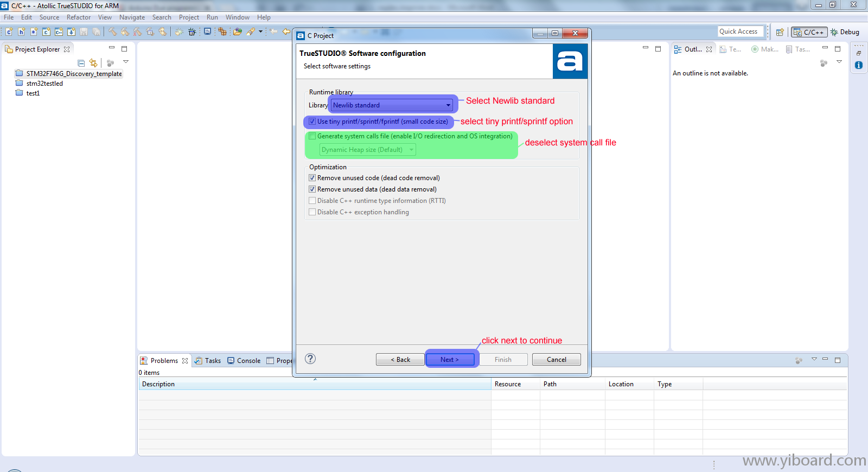Click the open folder icon in toolbar
Viewport: 868px width, 472px height.
(237, 31)
